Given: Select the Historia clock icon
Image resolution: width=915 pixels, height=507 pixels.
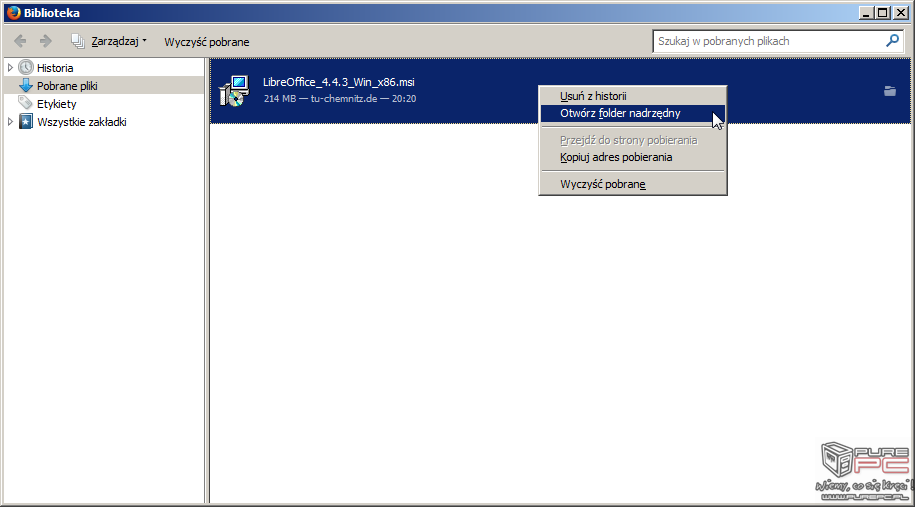Looking at the screenshot, I should (26, 68).
